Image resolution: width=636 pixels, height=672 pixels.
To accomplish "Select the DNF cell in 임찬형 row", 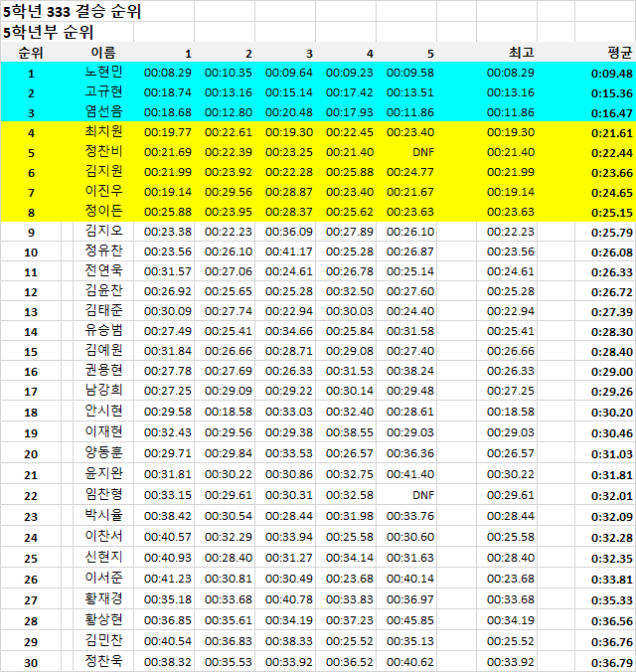I will pyautogui.click(x=423, y=495).
